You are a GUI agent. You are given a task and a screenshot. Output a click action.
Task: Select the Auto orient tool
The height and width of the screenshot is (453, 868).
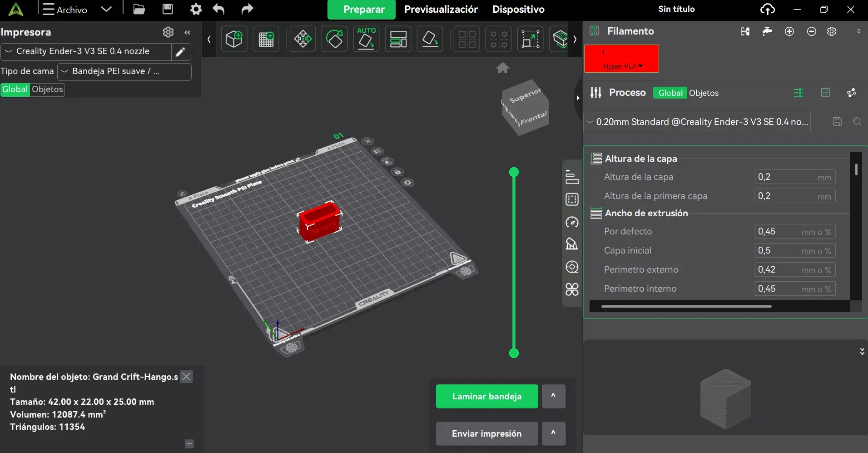pyautogui.click(x=366, y=39)
